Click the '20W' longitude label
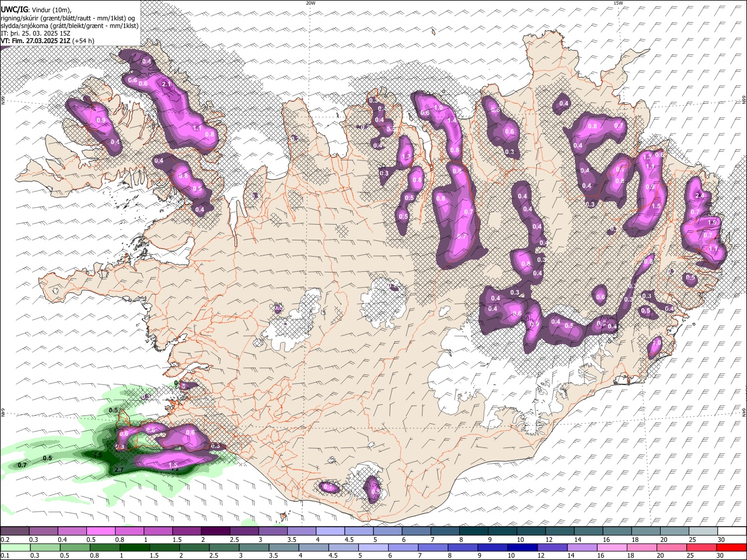The image size is (747, 560). (x=310, y=3)
